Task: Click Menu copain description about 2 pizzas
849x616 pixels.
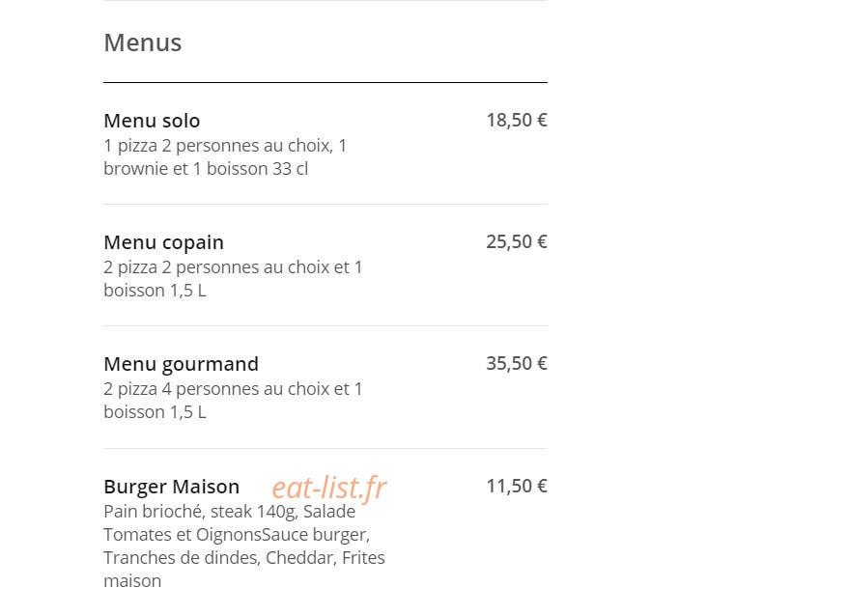Action: click(233, 279)
